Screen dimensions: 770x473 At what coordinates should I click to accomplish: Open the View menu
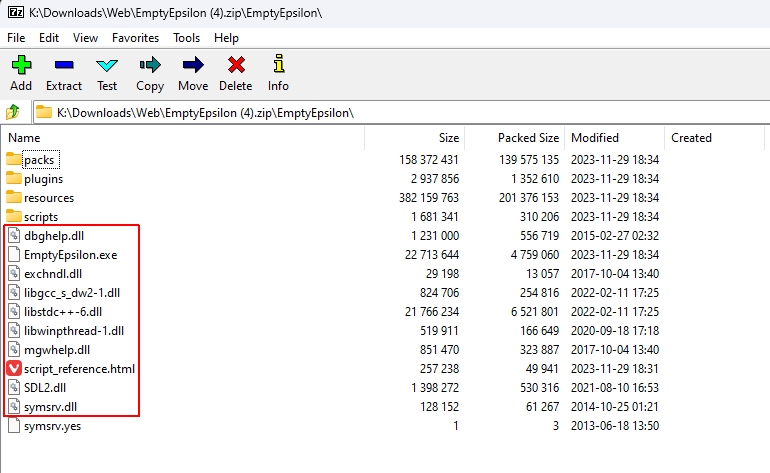click(85, 38)
